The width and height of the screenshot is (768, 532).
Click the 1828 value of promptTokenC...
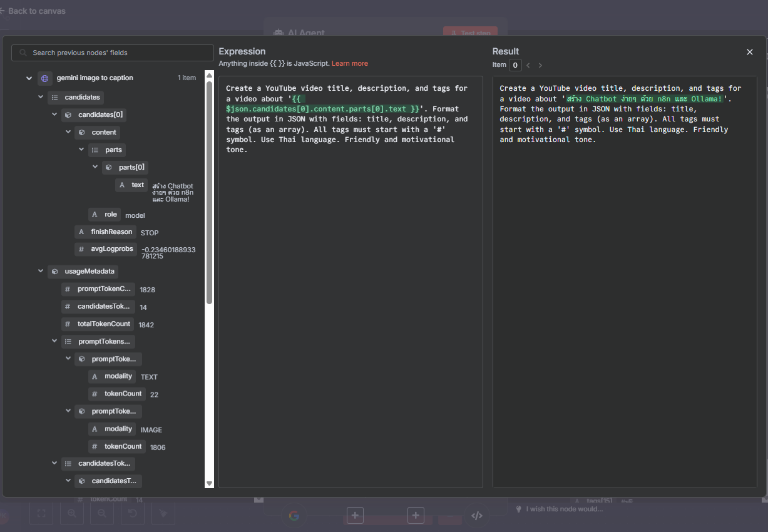tap(148, 290)
